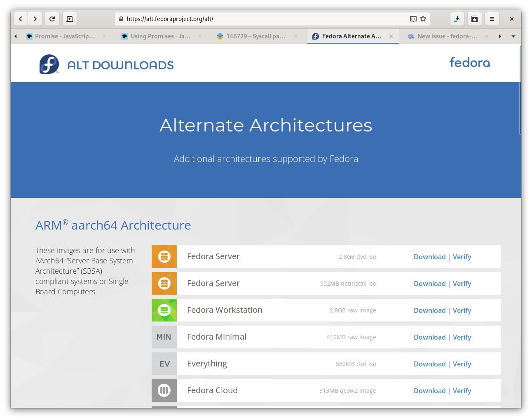Close the 146729 – Syscall tab

coord(295,36)
